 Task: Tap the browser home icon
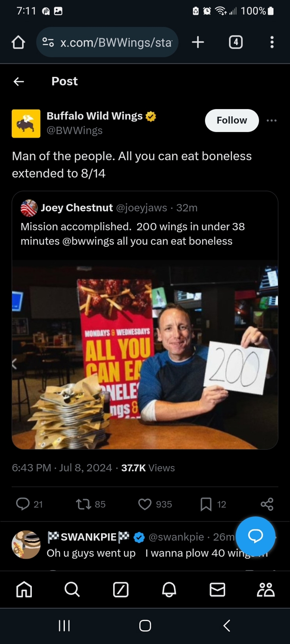click(x=18, y=42)
